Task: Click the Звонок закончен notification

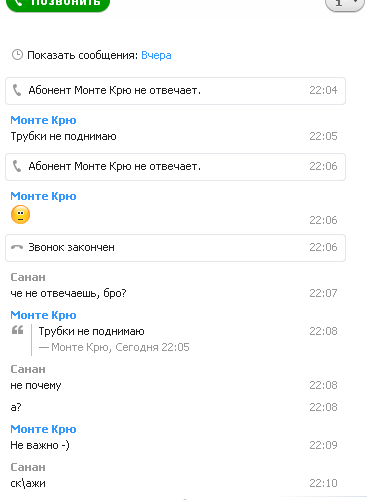Action: point(175,248)
